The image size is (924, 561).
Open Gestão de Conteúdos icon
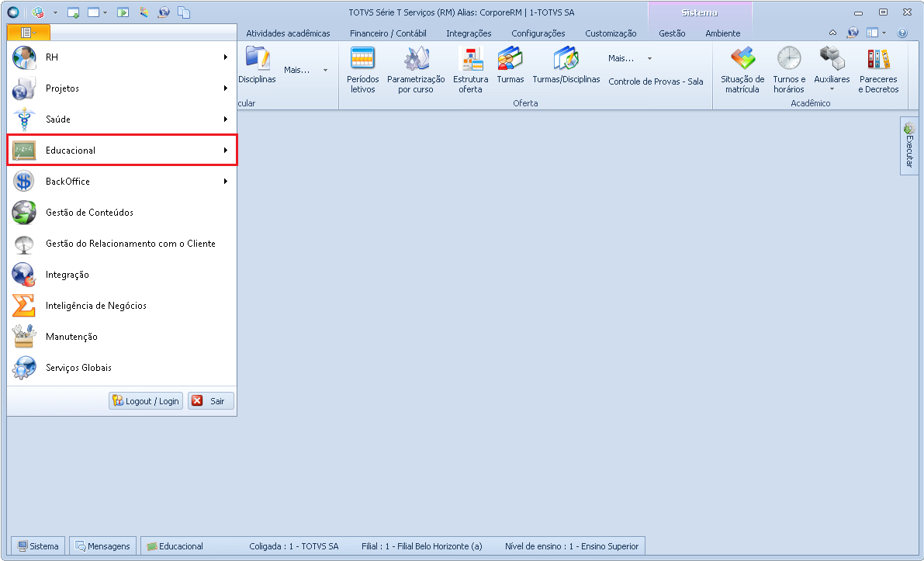point(24,212)
